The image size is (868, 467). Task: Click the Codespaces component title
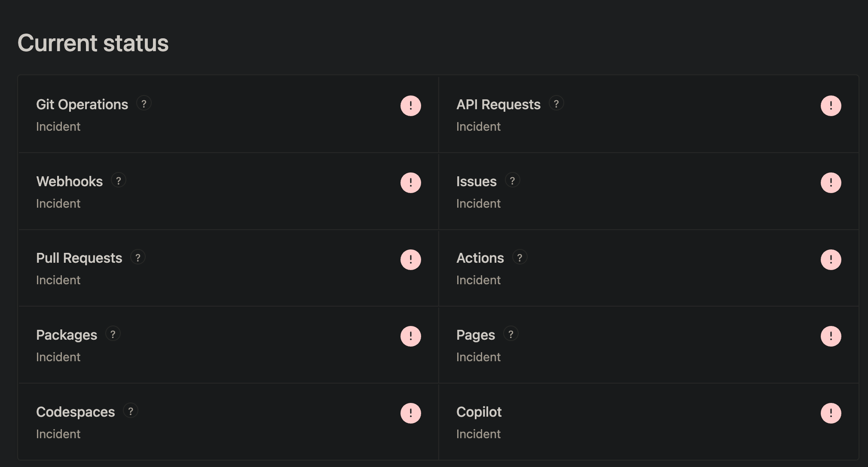76,412
